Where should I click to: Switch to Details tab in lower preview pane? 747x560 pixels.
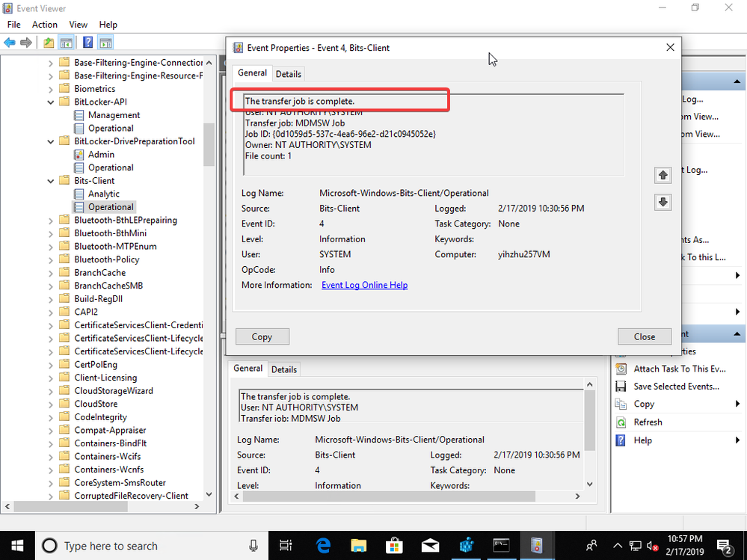[284, 369]
